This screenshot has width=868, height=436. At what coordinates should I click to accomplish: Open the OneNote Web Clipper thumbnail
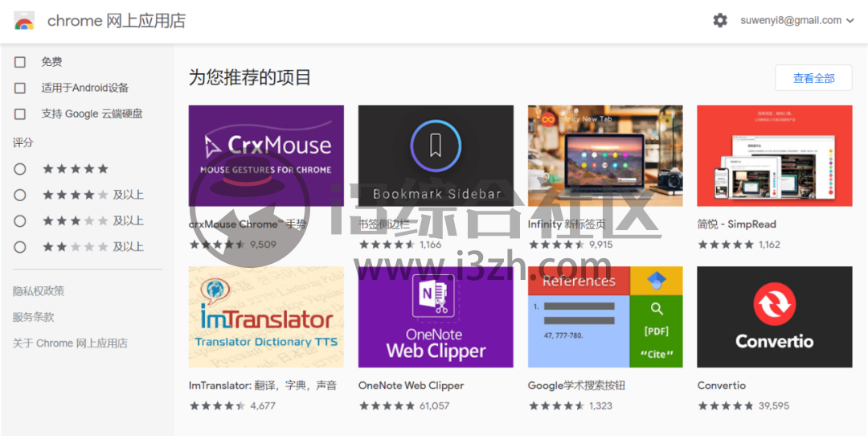pyautogui.click(x=436, y=317)
